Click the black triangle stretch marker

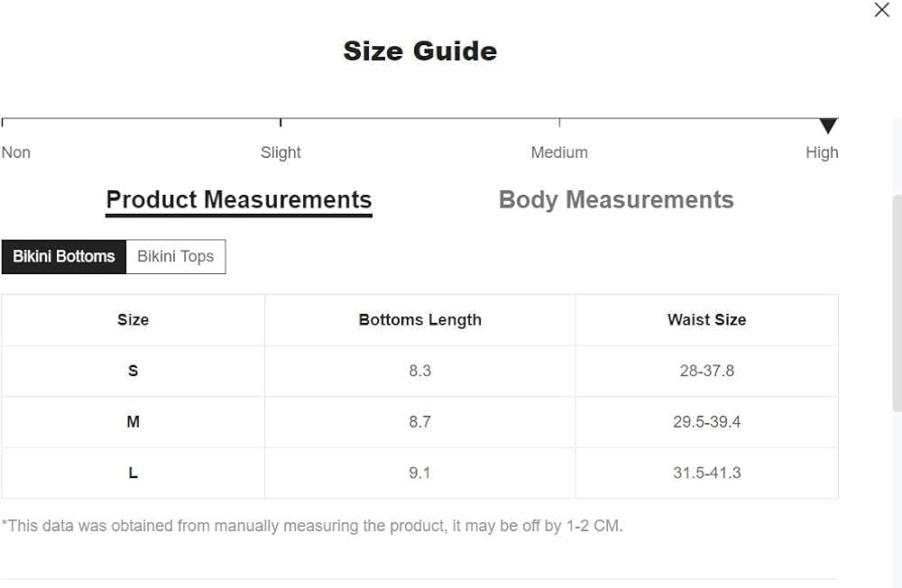pos(828,126)
